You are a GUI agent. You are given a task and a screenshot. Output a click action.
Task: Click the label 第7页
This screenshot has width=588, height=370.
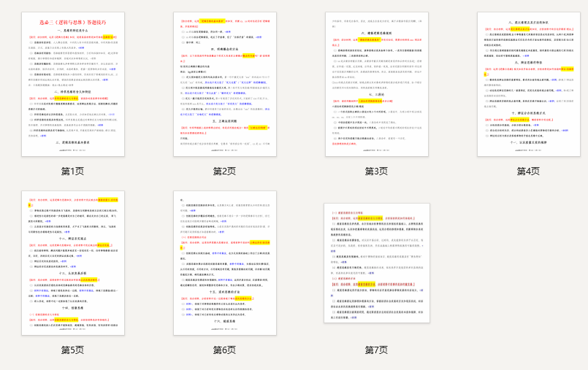coord(376,350)
